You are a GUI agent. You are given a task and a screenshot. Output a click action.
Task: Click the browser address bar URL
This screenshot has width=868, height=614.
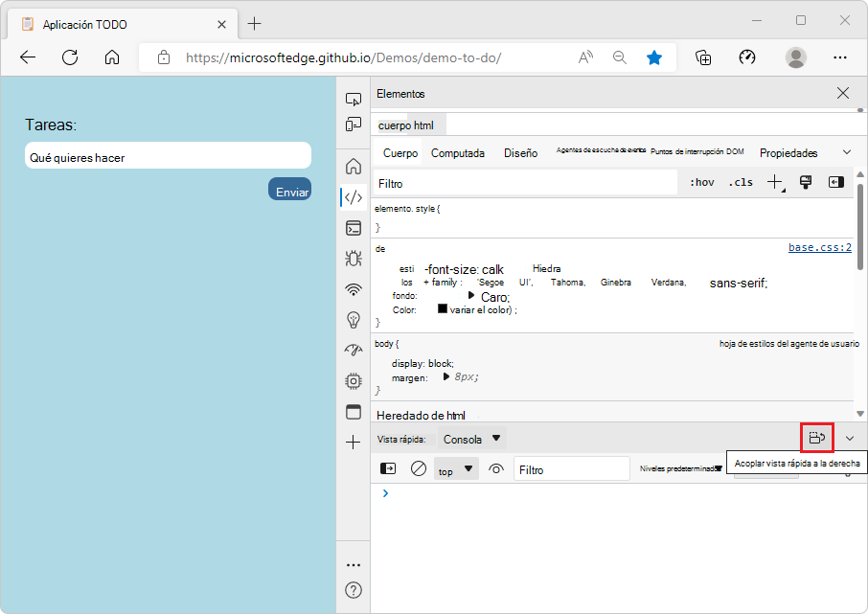[x=343, y=57]
